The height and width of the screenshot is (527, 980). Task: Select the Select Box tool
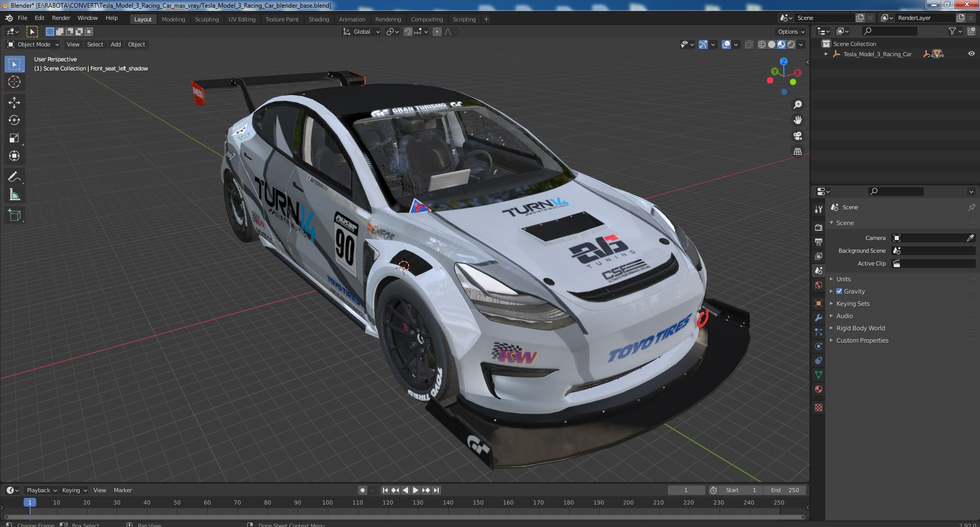point(14,64)
